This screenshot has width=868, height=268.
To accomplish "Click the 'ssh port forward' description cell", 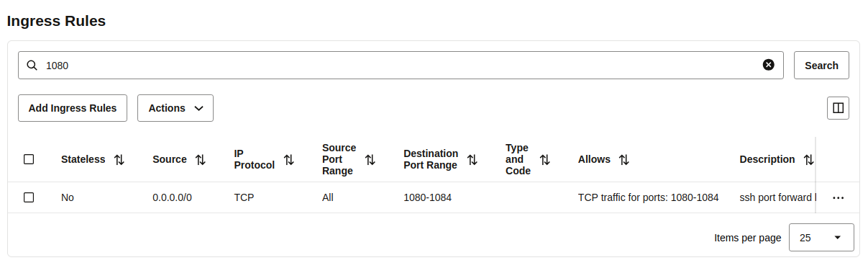I will tap(778, 197).
